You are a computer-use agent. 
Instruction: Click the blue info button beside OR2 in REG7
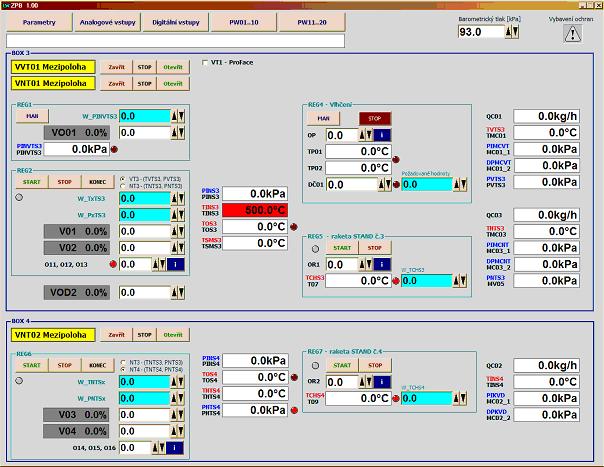(x=385, y=382)
